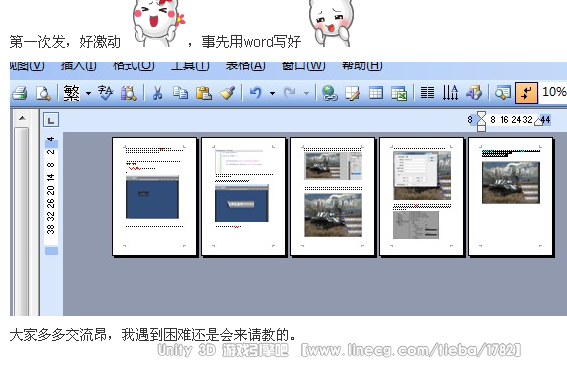The height and width of the screenshot is (367, 567).
Task: Click the vertical scrollbar up arrow
Action: pyautogui.click(x=22, y=118)
